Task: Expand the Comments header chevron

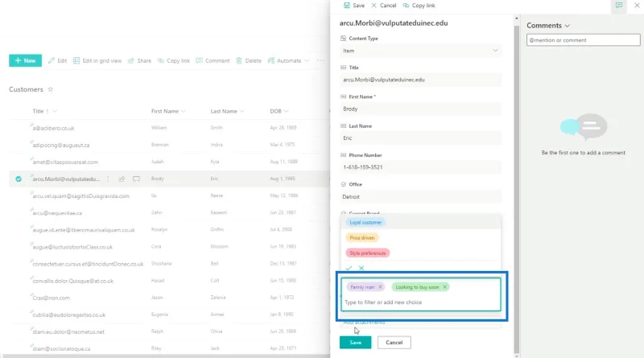Action: 568,26
